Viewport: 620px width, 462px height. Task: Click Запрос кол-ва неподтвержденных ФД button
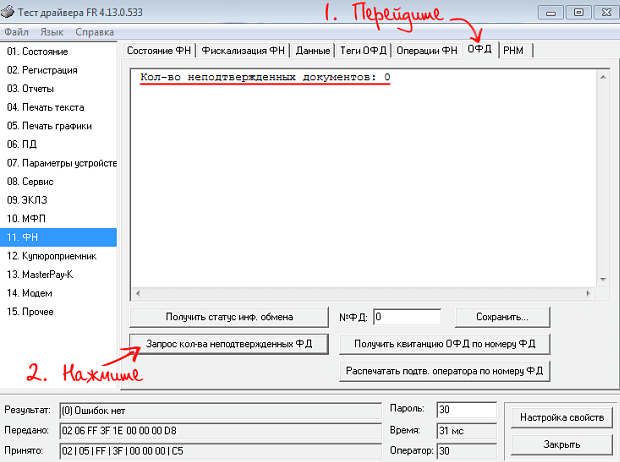click(230, 344)
